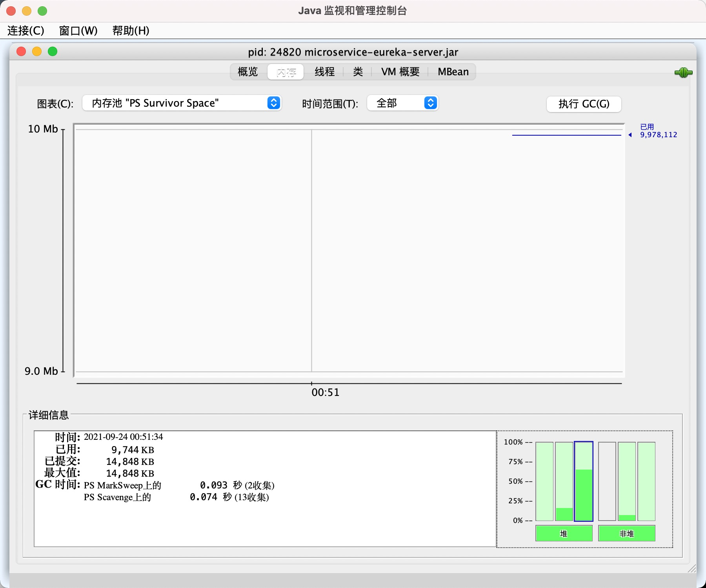Minimize the inner pid 24820 window
This screenshot has width=706, height=588.
point(37,51)
